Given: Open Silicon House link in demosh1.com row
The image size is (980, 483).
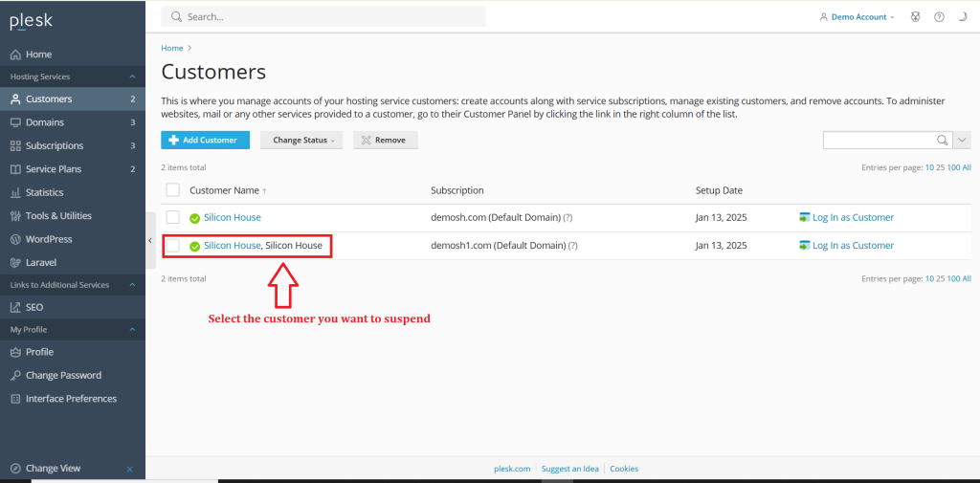Looking at the screenshot, I should point(232,246).
